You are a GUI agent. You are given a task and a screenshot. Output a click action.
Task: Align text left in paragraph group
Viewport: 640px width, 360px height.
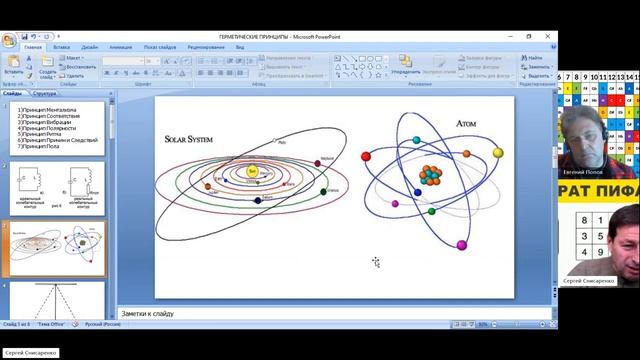pyautogui.click(x=201, y=73)
